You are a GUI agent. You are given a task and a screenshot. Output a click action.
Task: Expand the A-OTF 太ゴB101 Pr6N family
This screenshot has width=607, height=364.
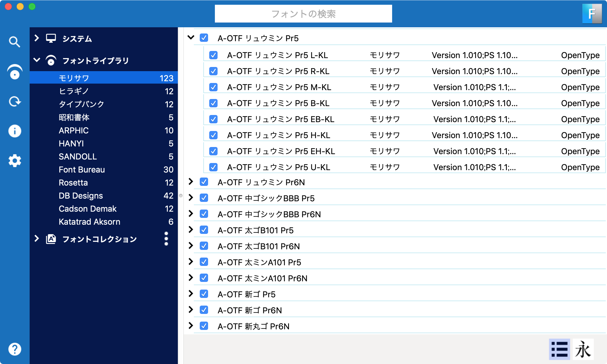[x=191, y=246]
